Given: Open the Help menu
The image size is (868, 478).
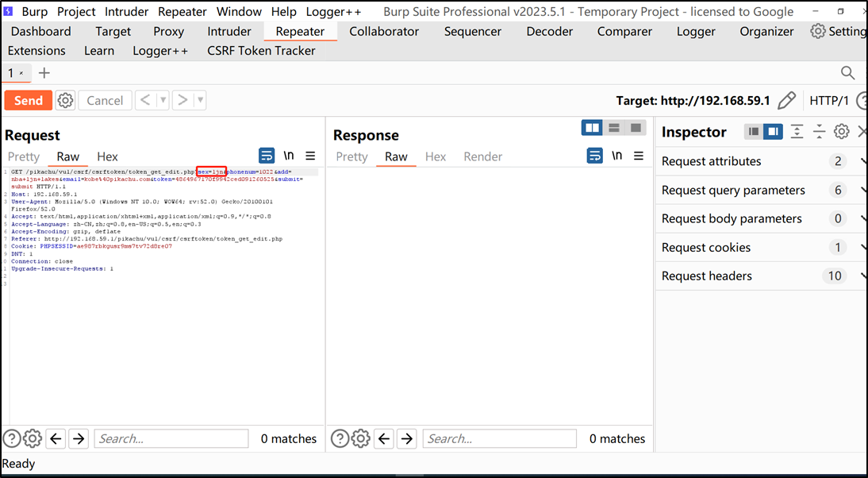Looking at the screenshot, I should [x=283, y=12].
